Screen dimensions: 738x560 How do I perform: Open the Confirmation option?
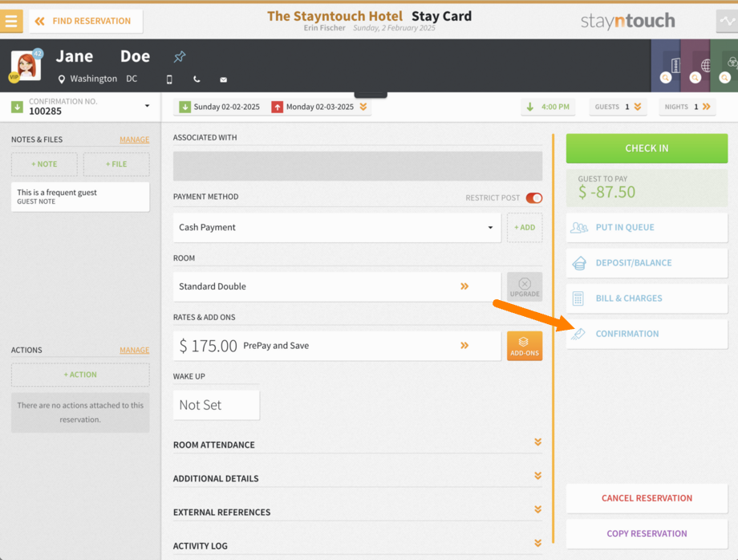(x=647, y=334)
